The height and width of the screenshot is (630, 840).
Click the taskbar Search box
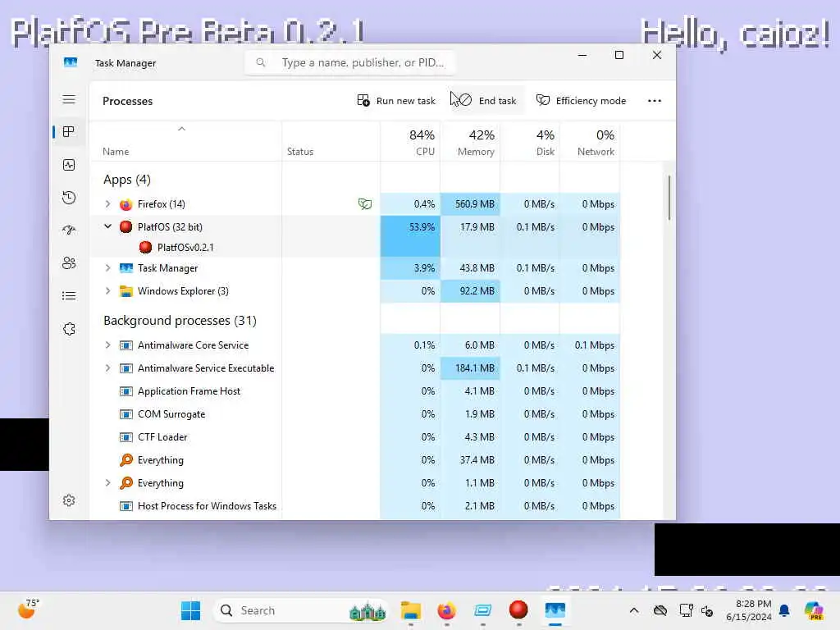pos(300,610)
